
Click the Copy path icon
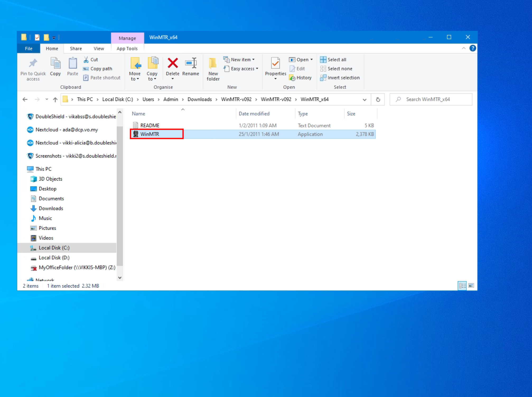tap(86, 69)
